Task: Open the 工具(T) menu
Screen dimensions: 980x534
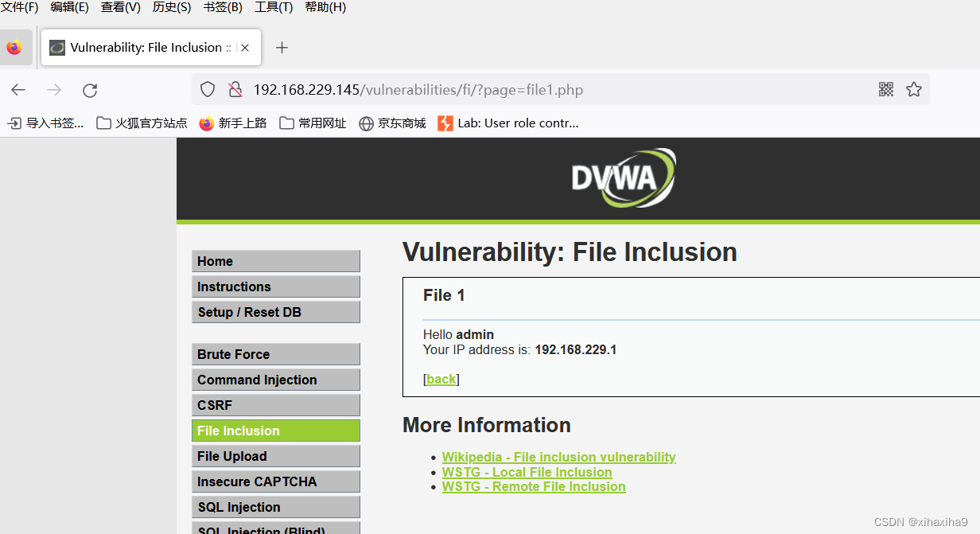Action: coord(274,7)
